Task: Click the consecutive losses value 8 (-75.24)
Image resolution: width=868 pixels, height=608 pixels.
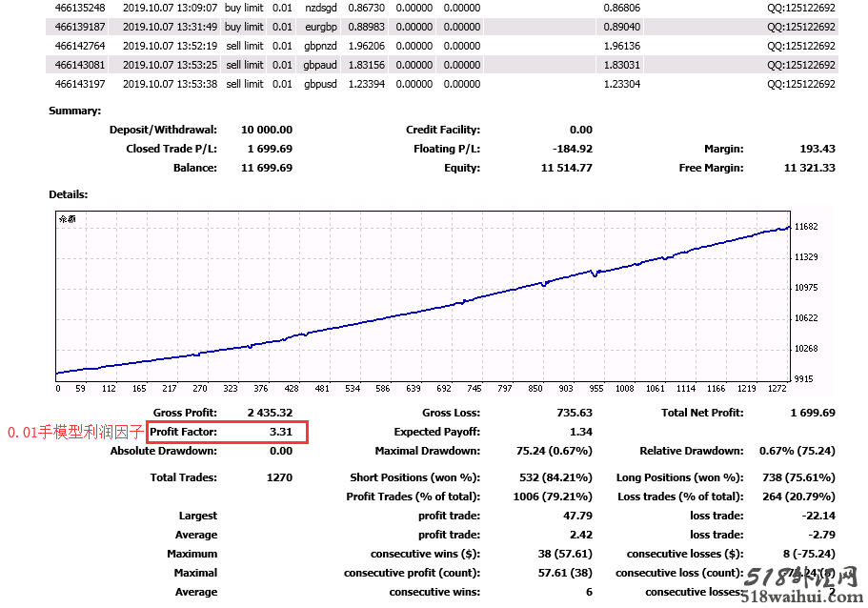Action: tap(809, 554)
